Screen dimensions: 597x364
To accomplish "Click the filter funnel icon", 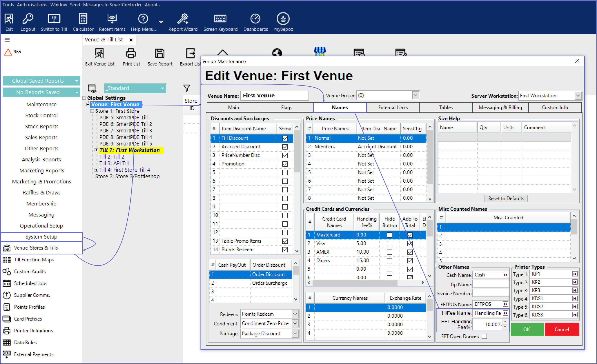I will tap(187, 88).
